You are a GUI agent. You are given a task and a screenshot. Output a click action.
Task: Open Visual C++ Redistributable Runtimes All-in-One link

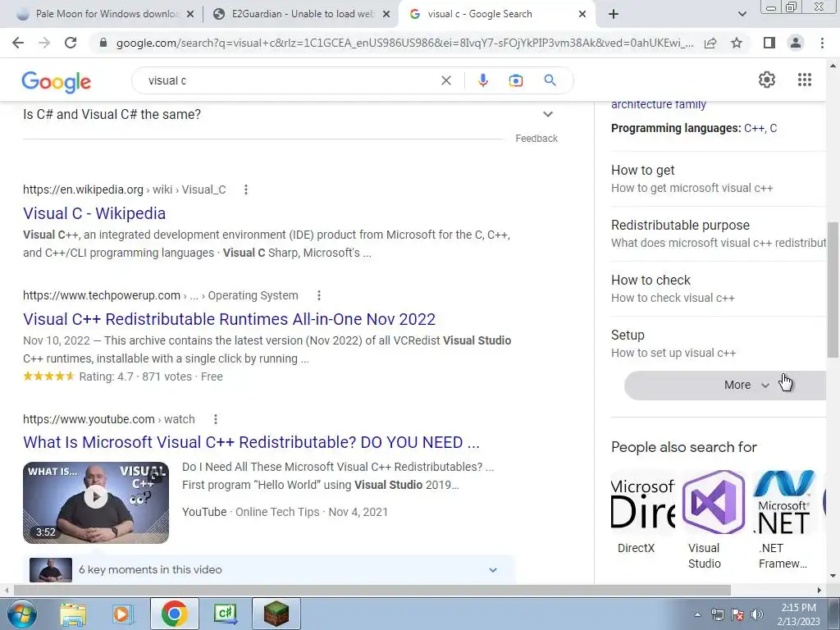click(230, 319)
